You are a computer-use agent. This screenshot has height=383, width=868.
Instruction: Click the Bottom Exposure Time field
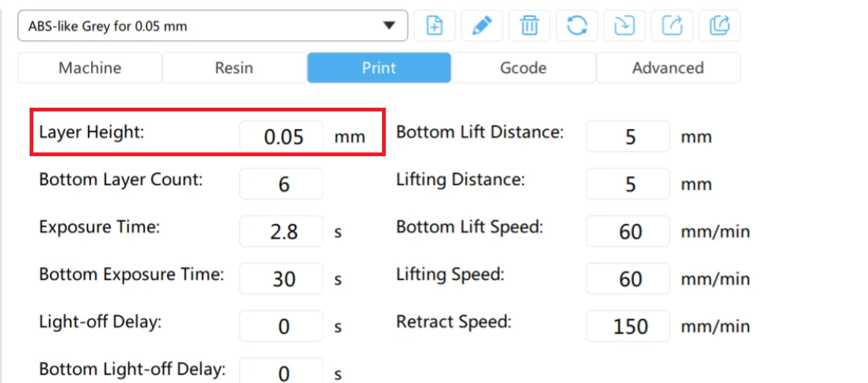point(281,278)
